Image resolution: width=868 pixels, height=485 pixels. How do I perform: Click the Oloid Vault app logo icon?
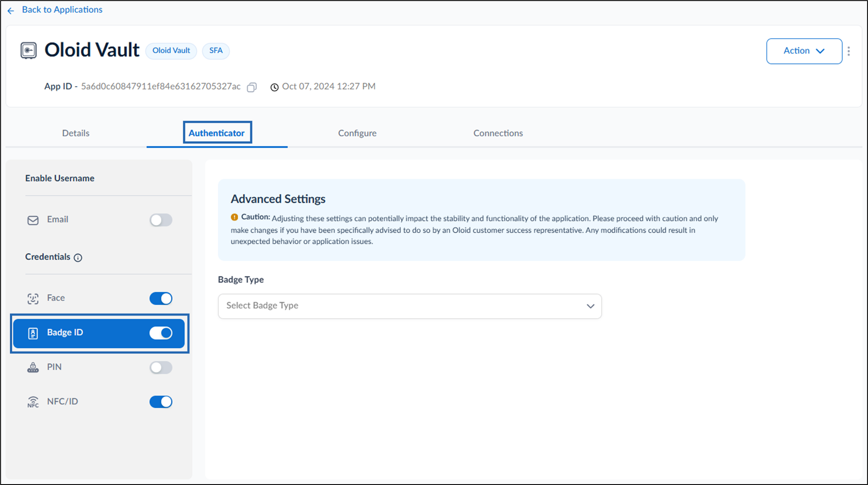click(29, 50)
